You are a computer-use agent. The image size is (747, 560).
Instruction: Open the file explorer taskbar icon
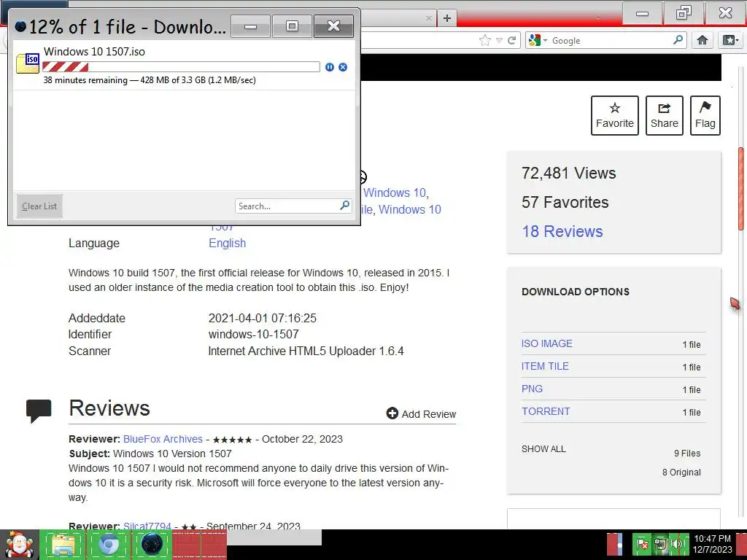tap(63, 545)
